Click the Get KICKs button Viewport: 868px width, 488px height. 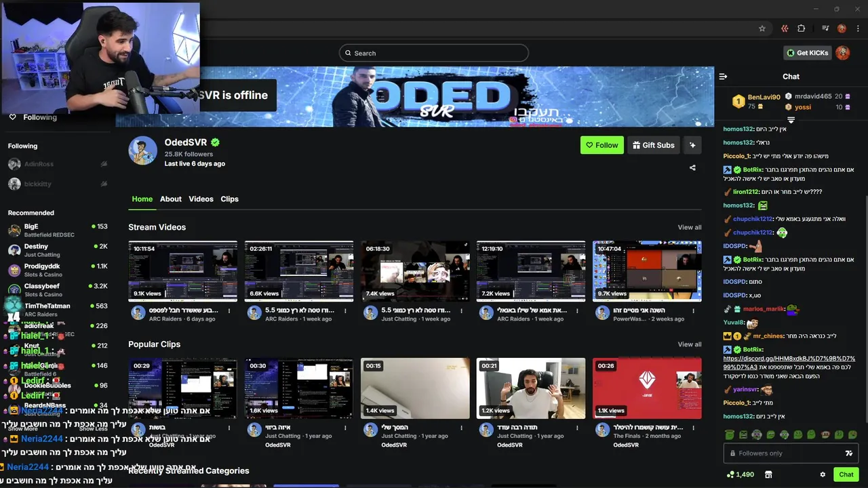(808, 53)
